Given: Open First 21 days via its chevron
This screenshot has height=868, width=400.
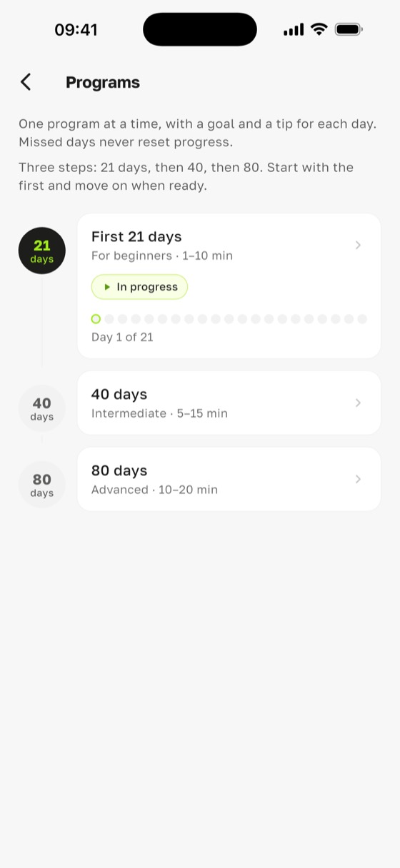Looking at the screenshot, I should click(359, 245).
